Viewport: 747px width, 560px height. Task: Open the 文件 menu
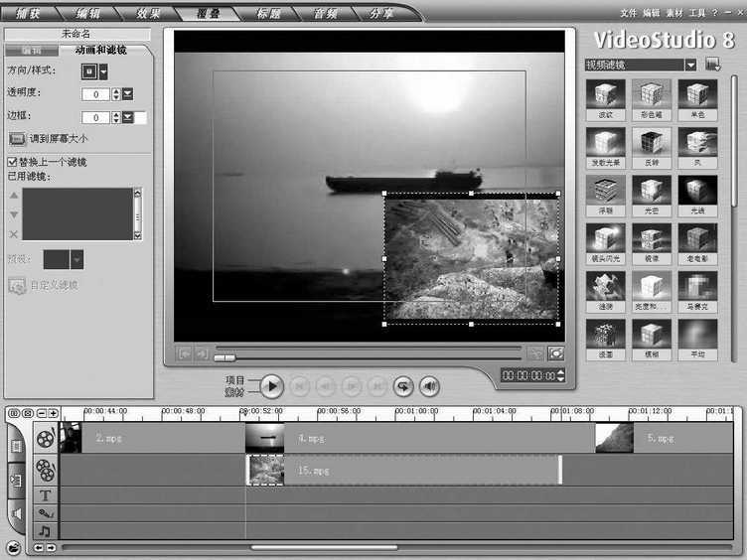(629, 13)
